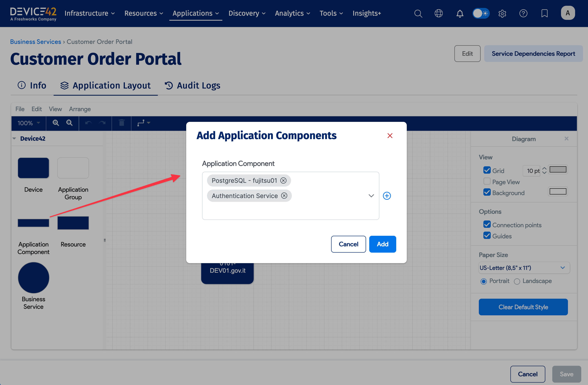Click the Background color swatch
Screen dimensions: 588x385
click(558, 191)
